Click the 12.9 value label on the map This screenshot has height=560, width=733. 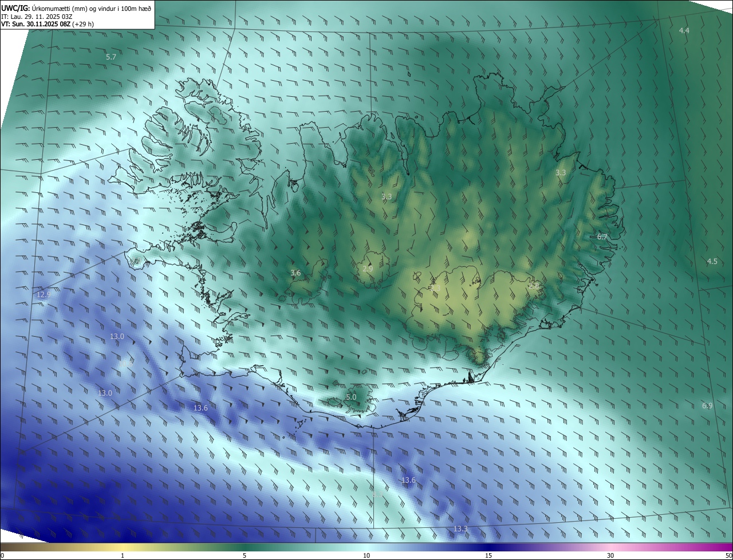coord(44,294)
